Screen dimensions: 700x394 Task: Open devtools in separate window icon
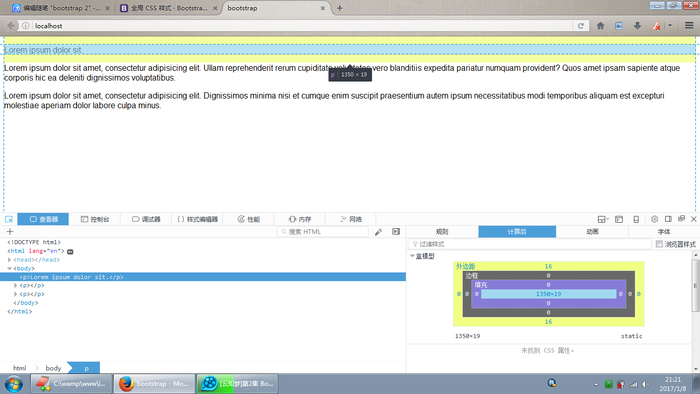pyautogui.click(x=681, y=219)
